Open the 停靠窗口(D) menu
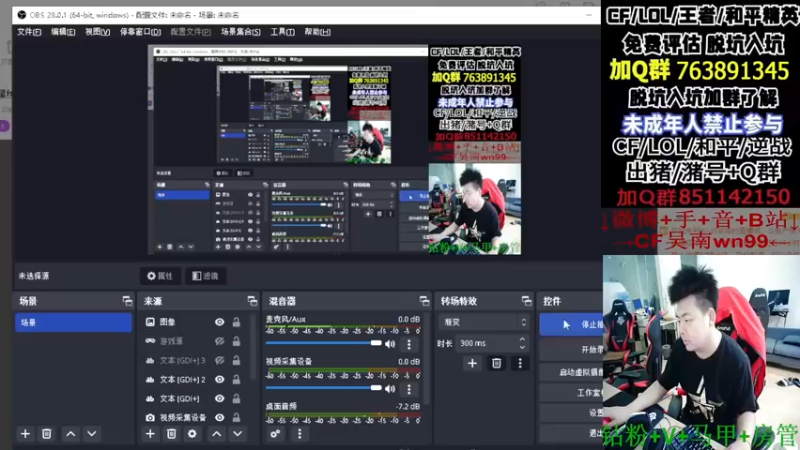 tap(140, 32)
